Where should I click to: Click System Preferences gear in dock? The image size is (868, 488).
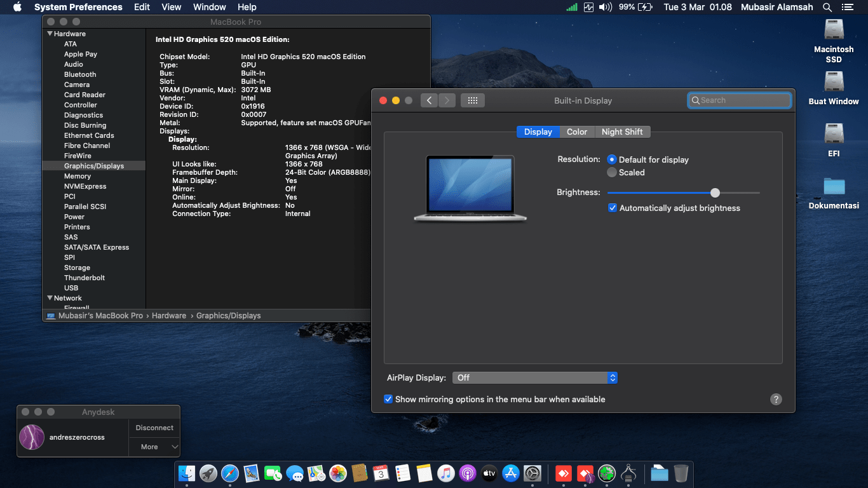pos(532,473)
